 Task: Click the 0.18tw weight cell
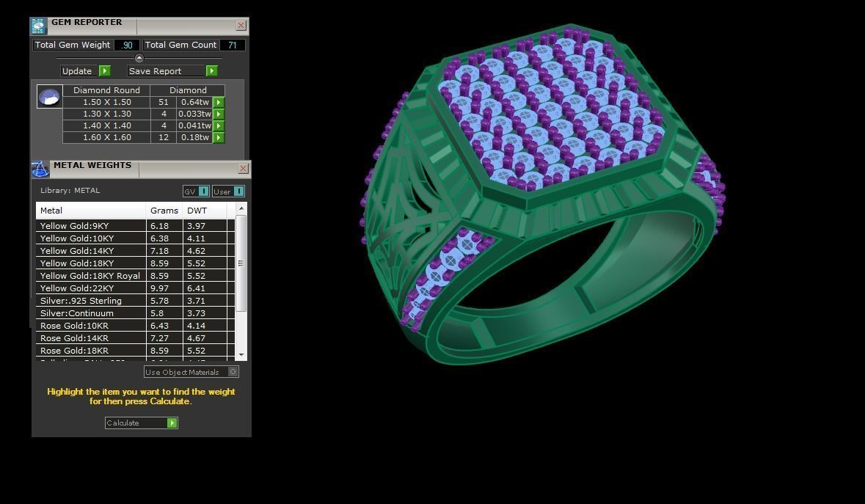(194, 137)
